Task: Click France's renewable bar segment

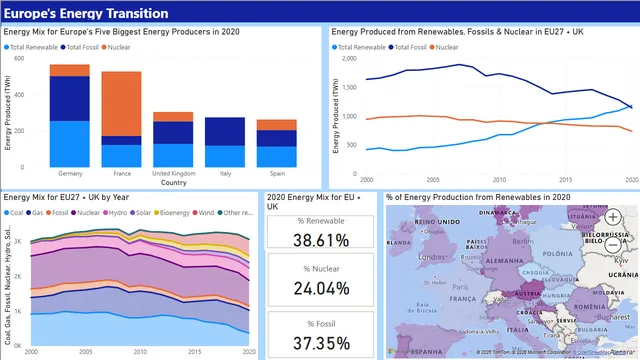Action: [121, 156]
